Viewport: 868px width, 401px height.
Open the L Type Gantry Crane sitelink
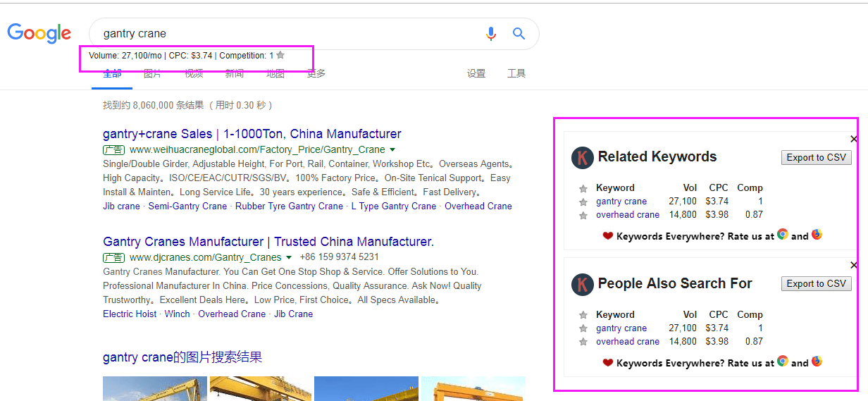tap(393, 206)
